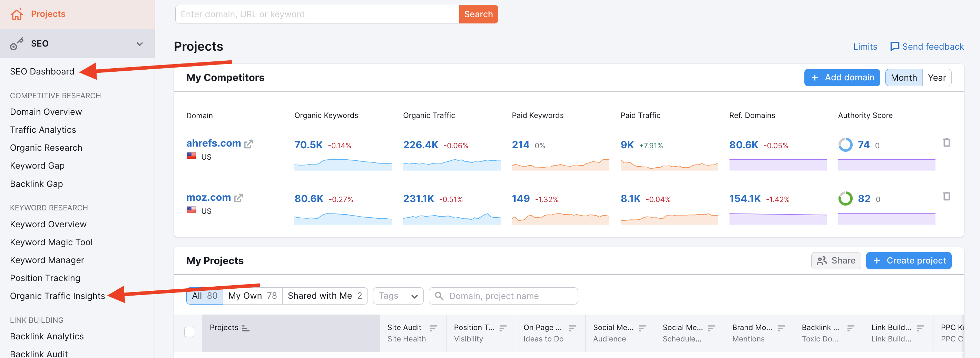Sort by On Page column icon
The height and width of the screenshot is (358, 980).
[572, 328]
